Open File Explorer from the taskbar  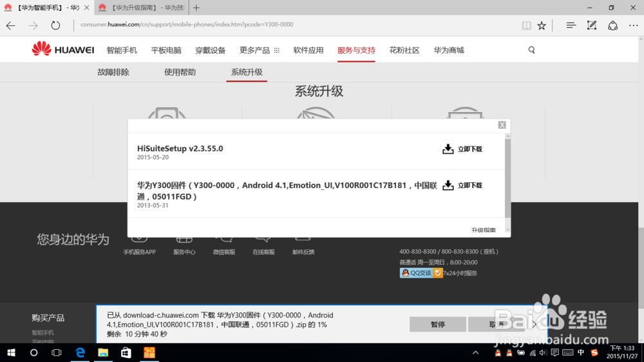tap(103, 352)
